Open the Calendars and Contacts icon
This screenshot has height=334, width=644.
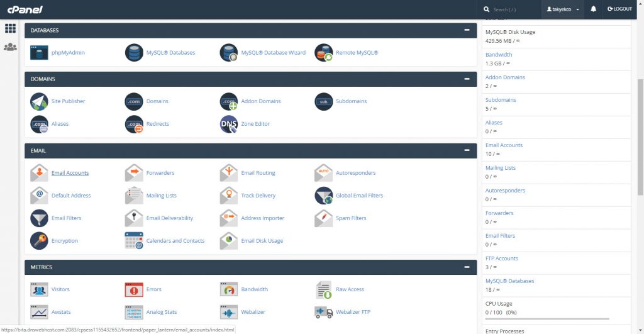click(x=134, y=241)
